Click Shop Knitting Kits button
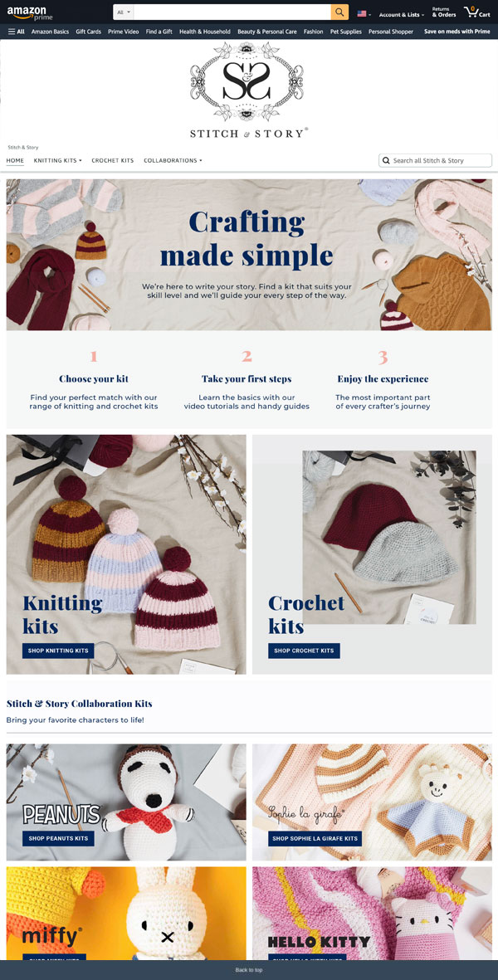 point(58,651)
